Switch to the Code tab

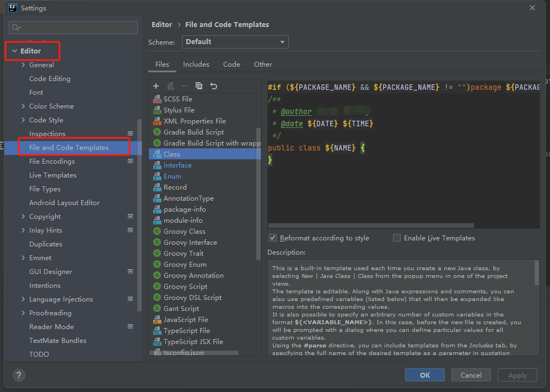[x=231, y=64]
